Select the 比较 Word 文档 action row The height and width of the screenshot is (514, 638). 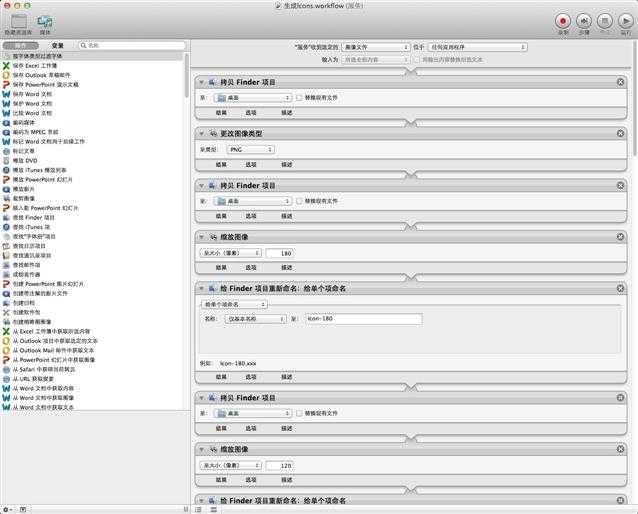pyautogui.click(x=32, y=113)
